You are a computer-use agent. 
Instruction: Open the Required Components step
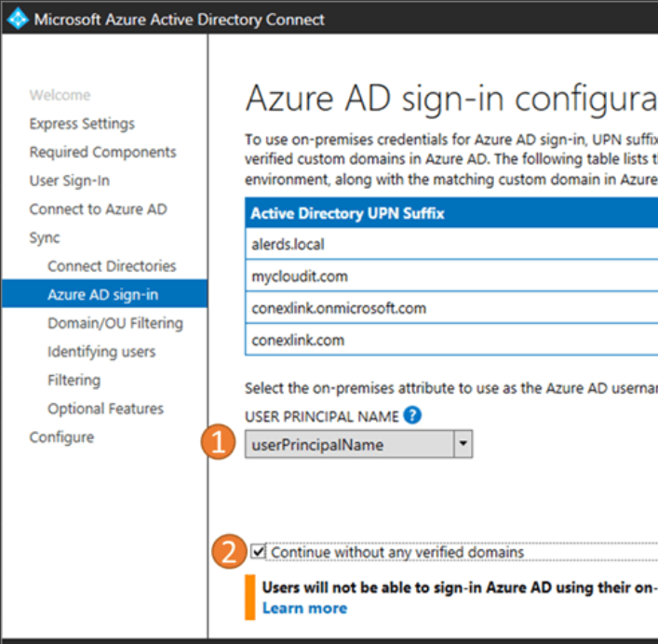click(102, 153)
